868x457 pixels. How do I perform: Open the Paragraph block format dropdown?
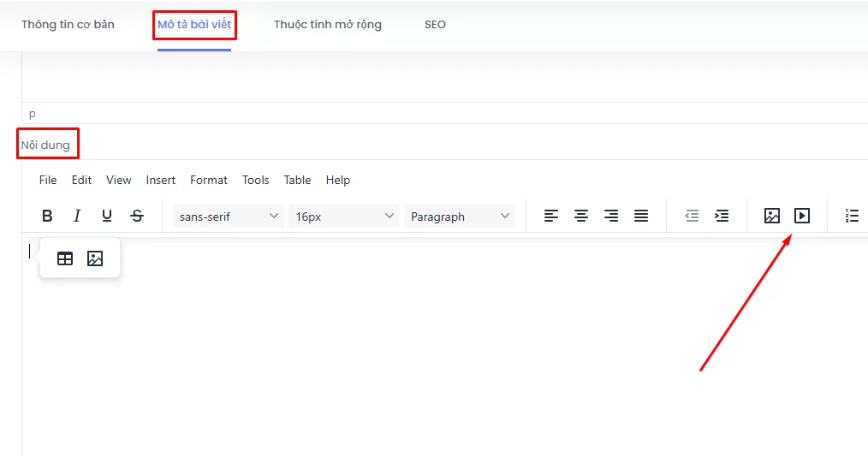coord(460,217)
